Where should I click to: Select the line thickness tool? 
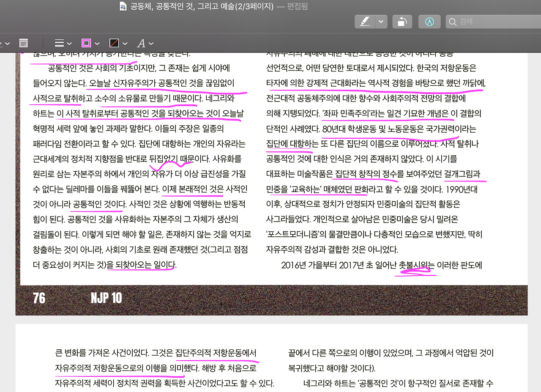coord(59,43)
